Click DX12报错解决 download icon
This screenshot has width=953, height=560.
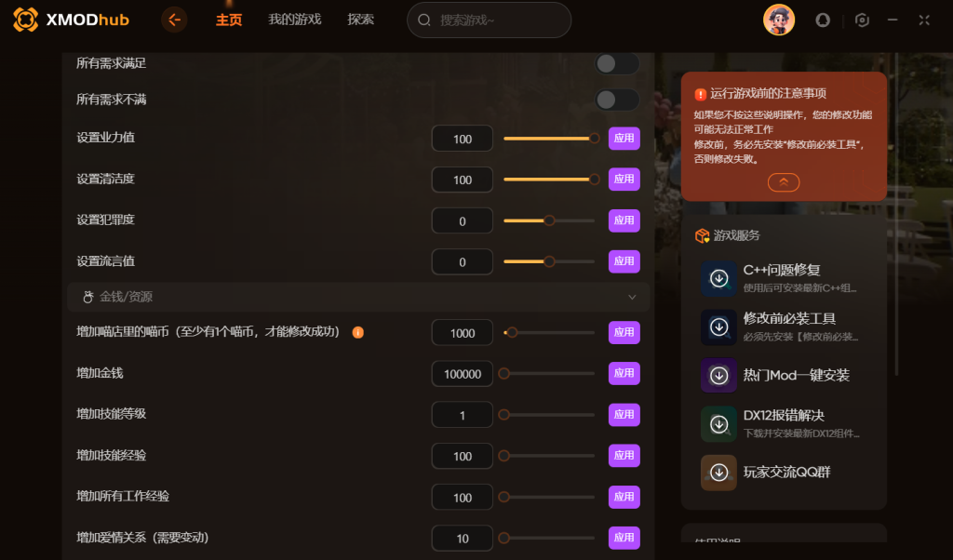(719, 424)
